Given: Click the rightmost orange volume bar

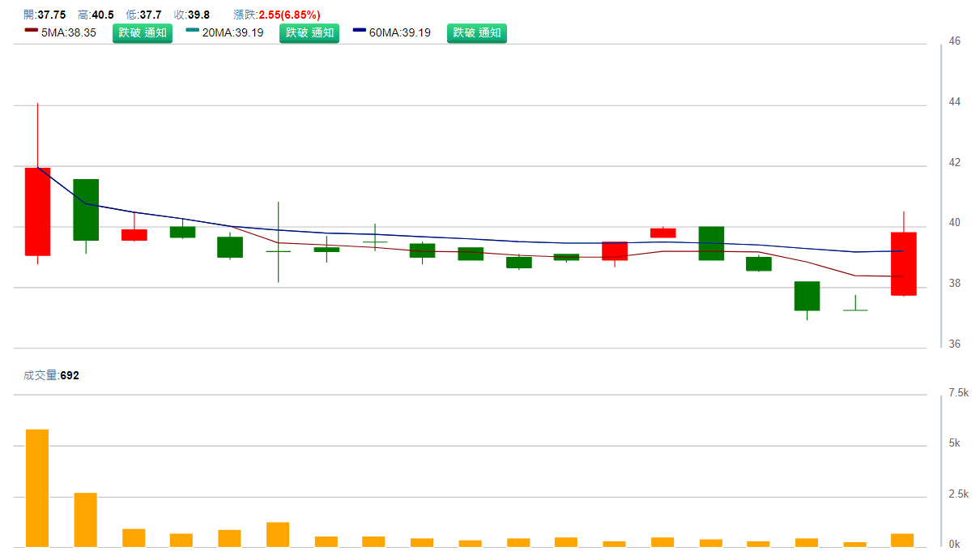Looking at the screenshot, I should pos(902,540).
